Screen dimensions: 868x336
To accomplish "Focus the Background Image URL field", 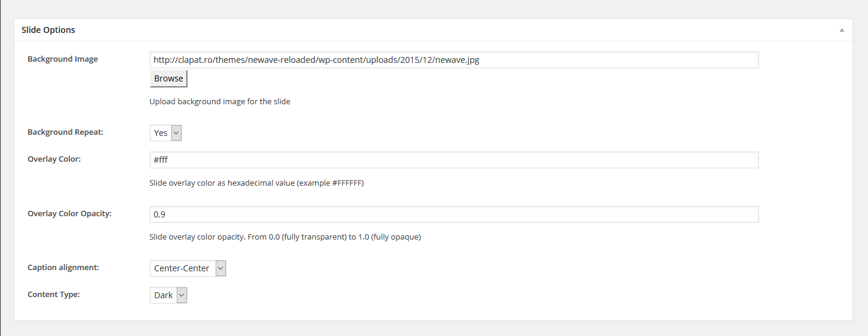I will click(454, 60).
